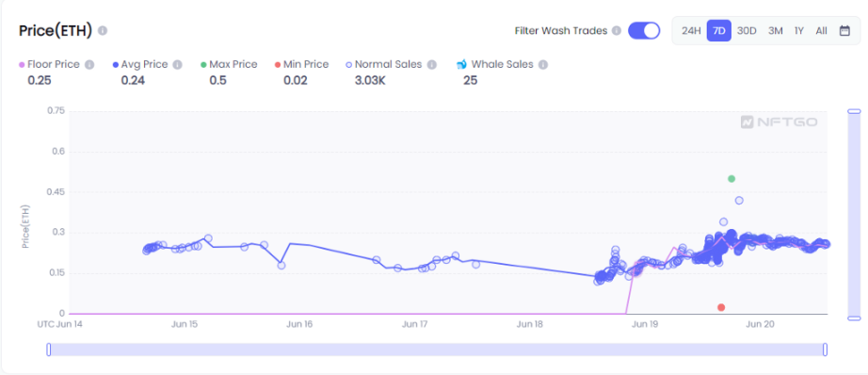
Task: Hide the Floor Price series
Action: click(x=49, y=65)
